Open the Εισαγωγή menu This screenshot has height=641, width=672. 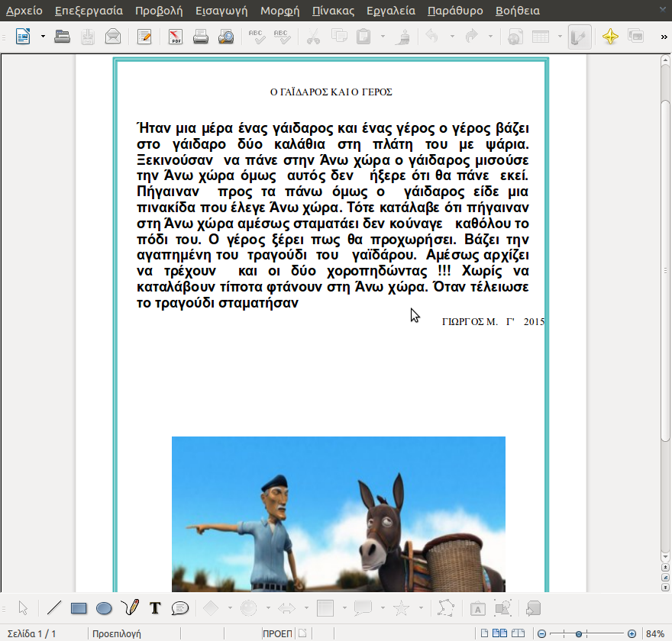tap(221, 11)
